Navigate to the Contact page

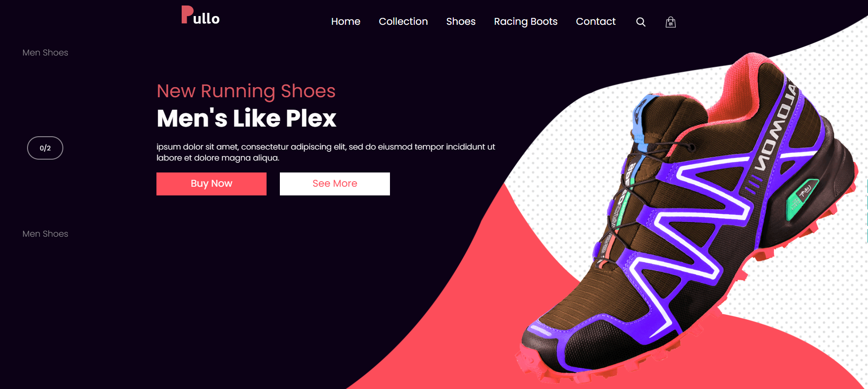pyautogui.click(x=595, y=22)
